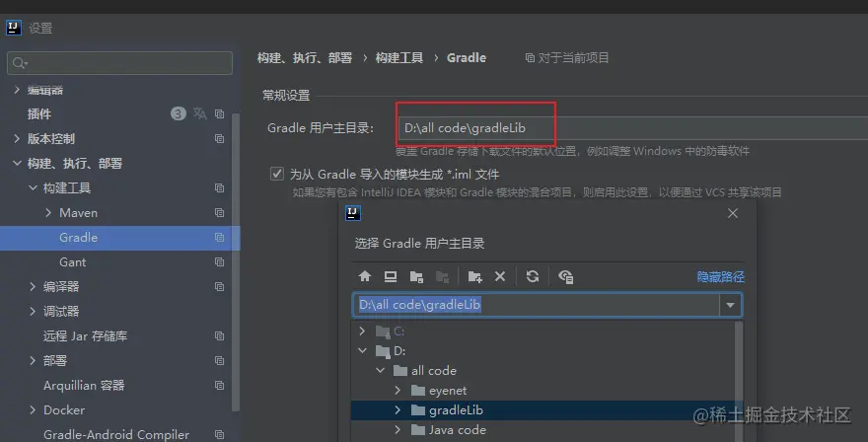Expand the 版本控制 settings group
This screenshot has width=868, height=442.
tap(17, 138)
